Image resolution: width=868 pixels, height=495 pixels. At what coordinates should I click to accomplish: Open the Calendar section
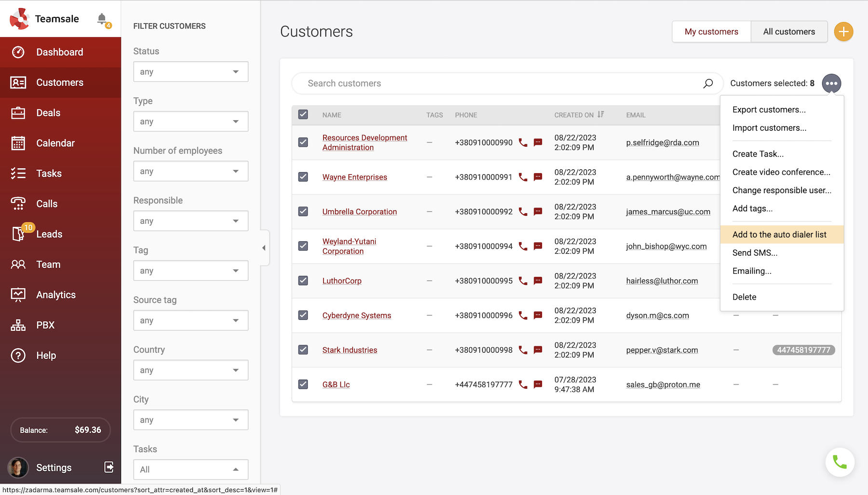coord(55,143)
